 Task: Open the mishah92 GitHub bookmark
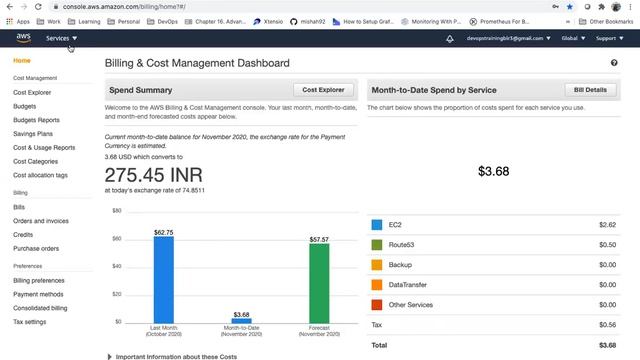tap(308, 22)
